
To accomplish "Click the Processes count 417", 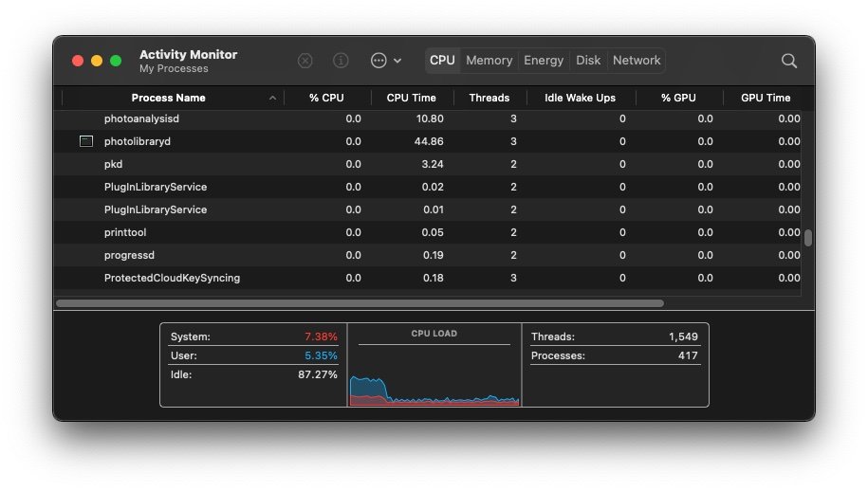I will pos(688,355).
